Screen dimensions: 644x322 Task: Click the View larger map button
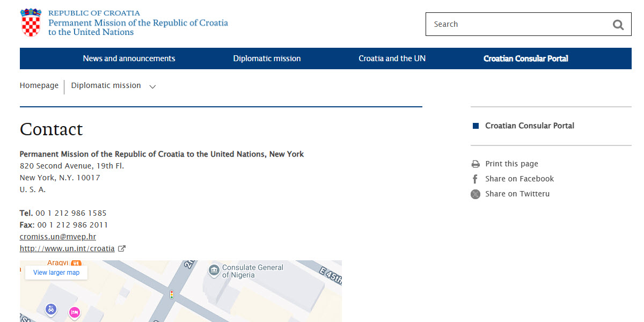point(56,273)
